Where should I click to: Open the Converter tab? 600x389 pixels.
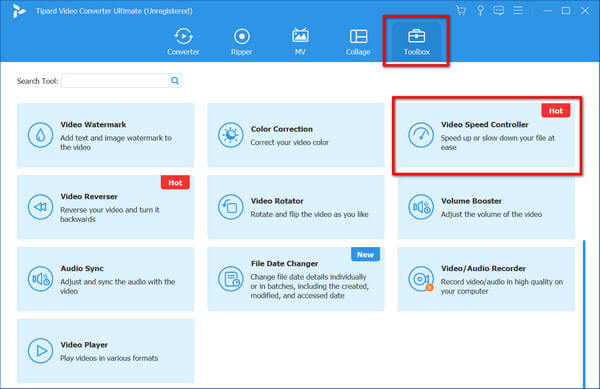[x=183, y=42]
